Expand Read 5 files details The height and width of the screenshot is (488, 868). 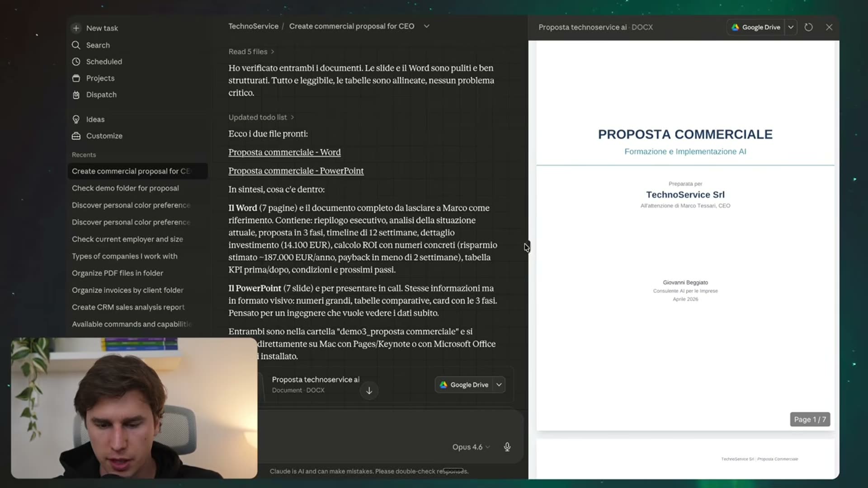251,52
